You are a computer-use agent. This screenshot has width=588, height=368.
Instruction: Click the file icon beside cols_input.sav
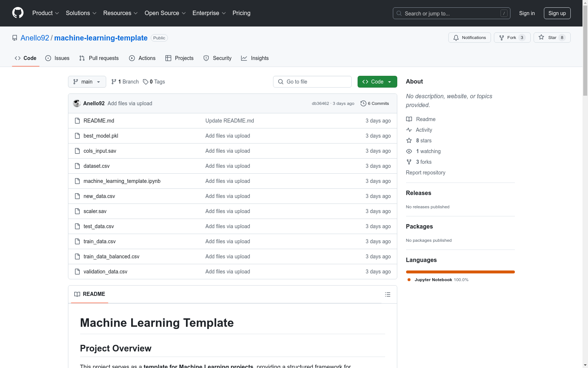coord(77,151)
